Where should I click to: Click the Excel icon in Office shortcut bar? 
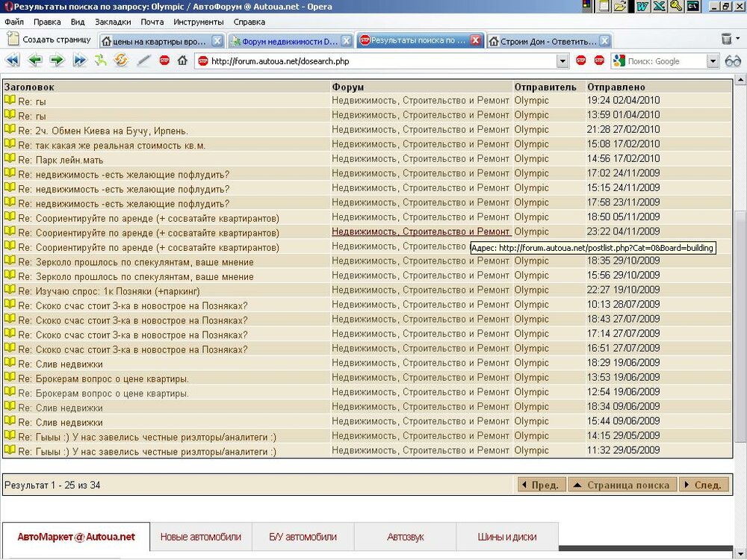tap(660, 6)
